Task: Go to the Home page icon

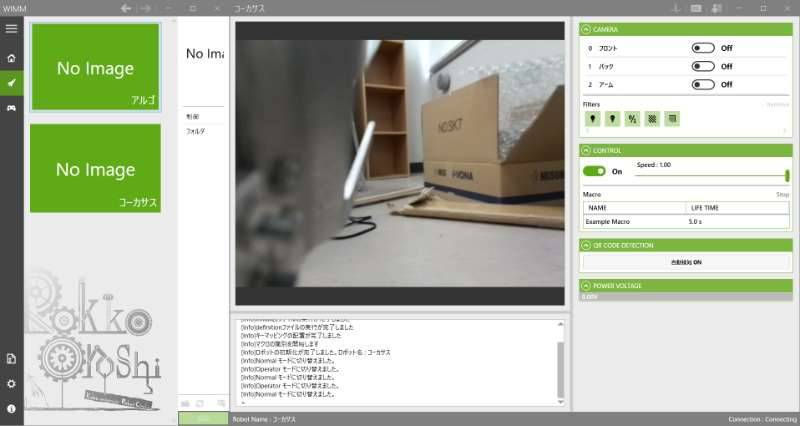Action: pos(11,58)
